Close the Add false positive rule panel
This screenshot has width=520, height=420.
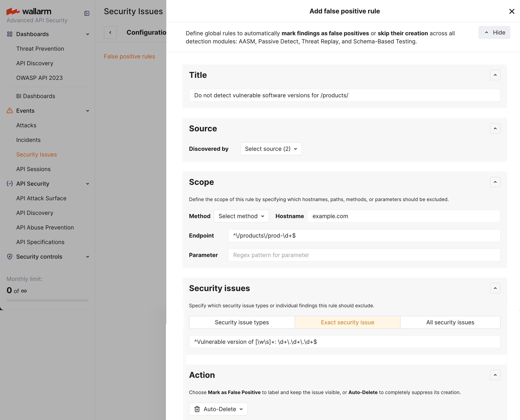(511, 11)
